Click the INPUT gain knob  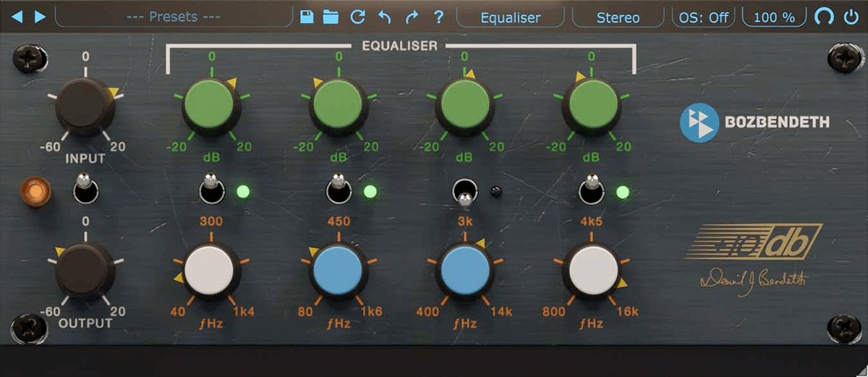[85, 106]
